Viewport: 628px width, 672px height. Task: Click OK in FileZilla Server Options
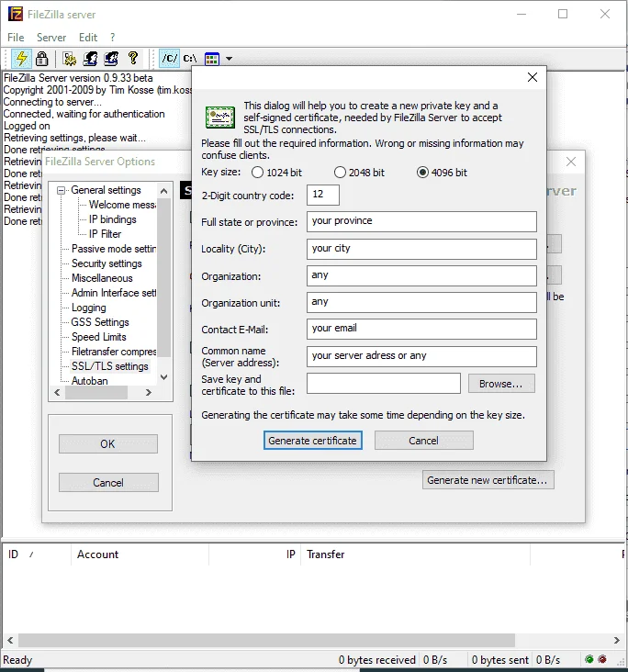(108, 444)
